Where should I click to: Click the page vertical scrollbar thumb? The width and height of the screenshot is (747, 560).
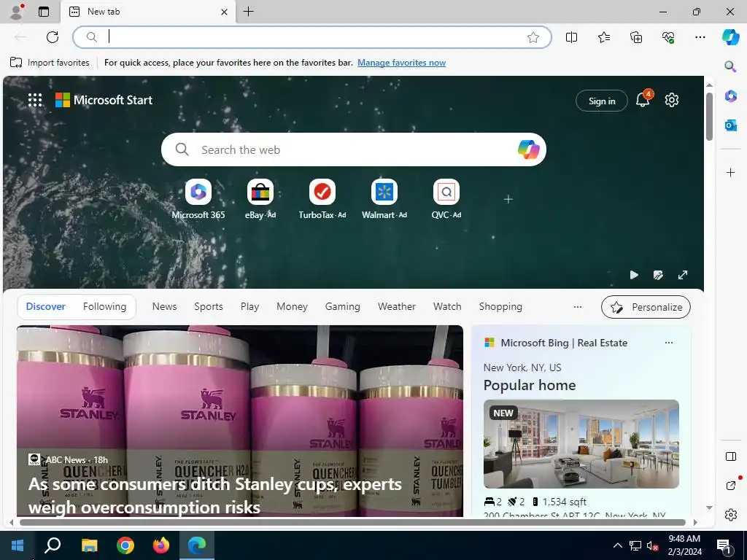[709, 116]
